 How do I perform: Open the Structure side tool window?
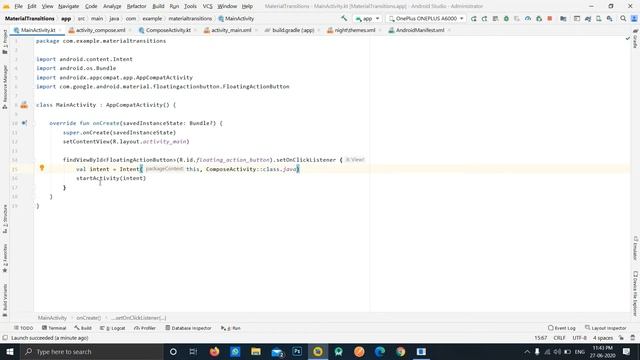[5, 219]
